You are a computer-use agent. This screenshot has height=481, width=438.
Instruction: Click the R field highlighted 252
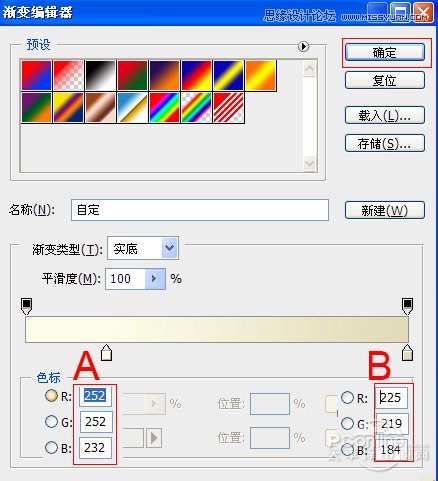pos(96,396)
